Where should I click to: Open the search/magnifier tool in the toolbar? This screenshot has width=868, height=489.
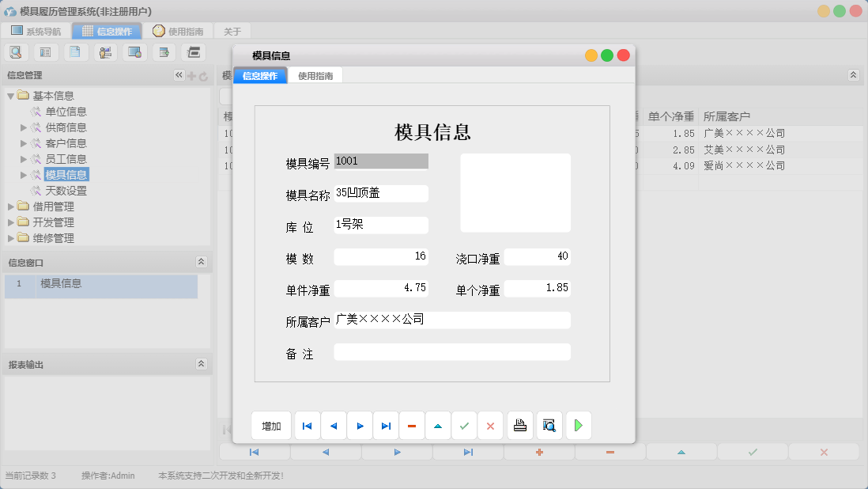click(x=17, y=51)
